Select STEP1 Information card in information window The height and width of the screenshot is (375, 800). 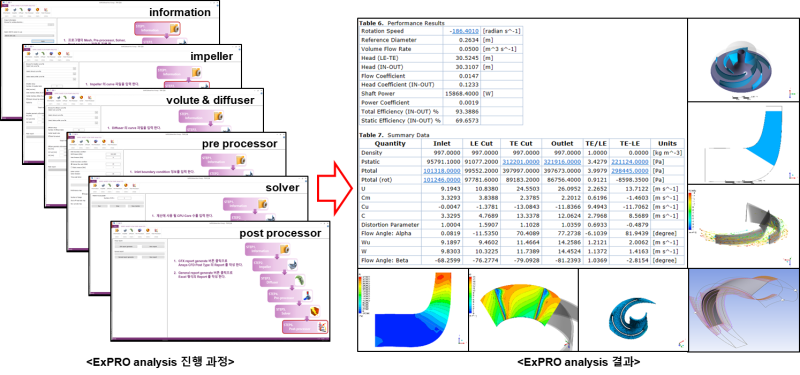(x=157, y=28)
